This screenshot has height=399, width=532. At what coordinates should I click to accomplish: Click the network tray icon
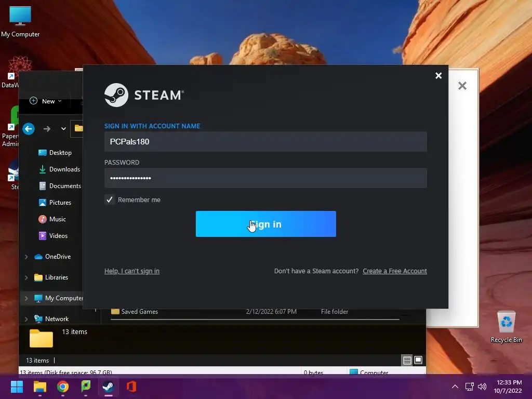[469, 387]
